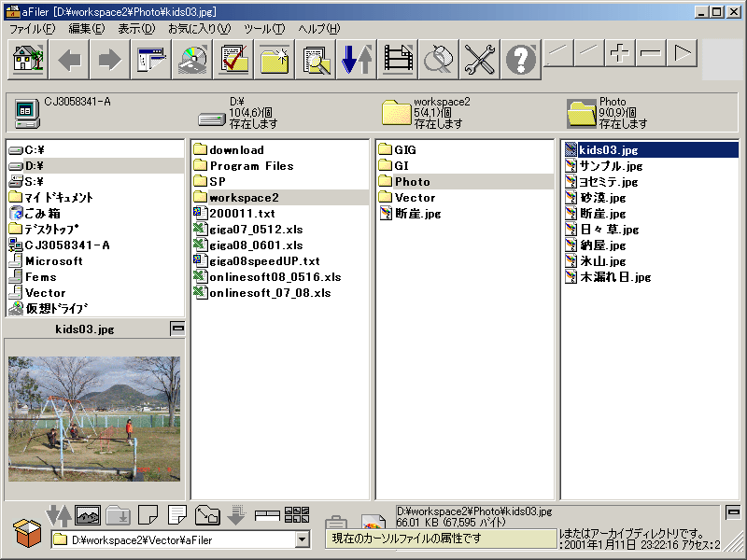Click the gray down/up arrows bottom icon
The width and height of the screenshot is (747, 560).
point(58,516)
